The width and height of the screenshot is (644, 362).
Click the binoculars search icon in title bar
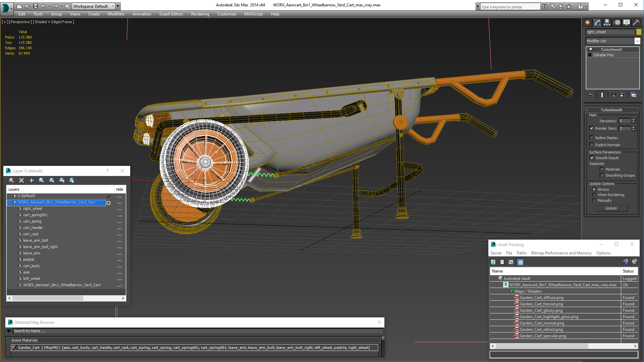click(x=544, y=6)
